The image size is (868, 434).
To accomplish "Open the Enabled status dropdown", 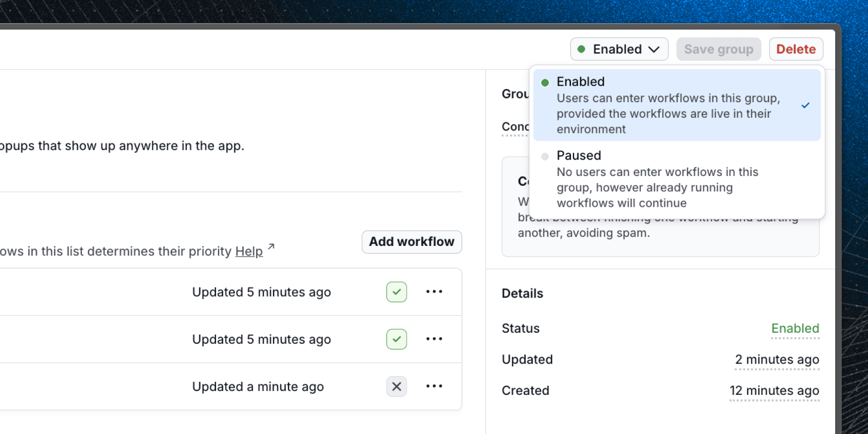I will [x=619, y=49].
